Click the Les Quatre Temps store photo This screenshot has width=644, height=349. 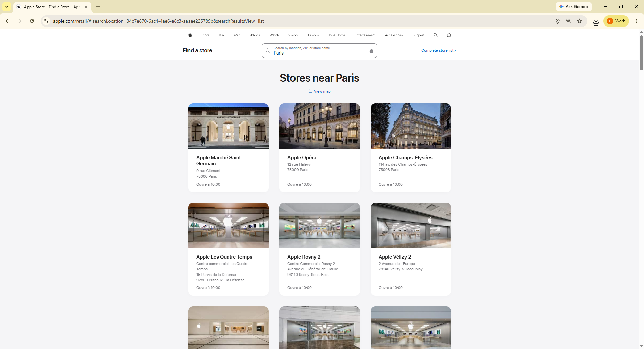click(228, 225)
